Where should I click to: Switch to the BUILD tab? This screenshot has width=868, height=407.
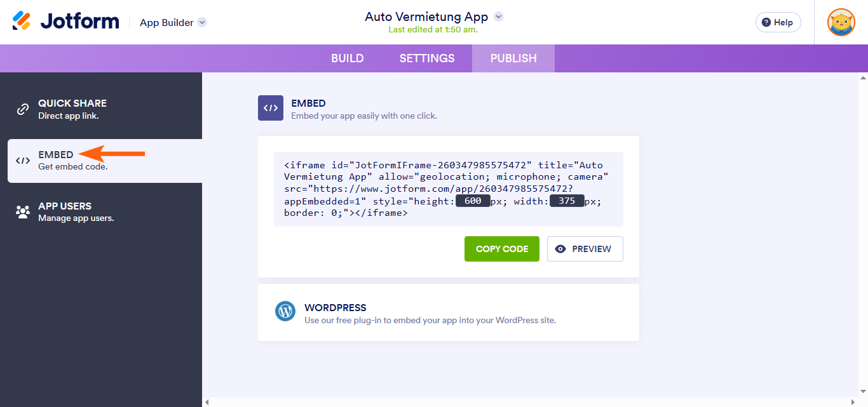pos(347,58)
